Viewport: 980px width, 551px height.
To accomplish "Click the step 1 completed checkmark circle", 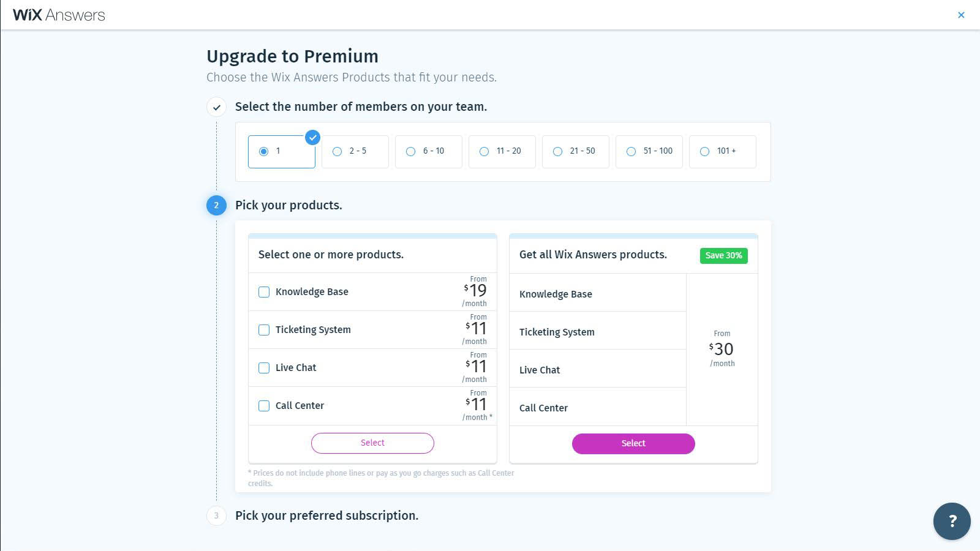I will (x=216, y=107).
